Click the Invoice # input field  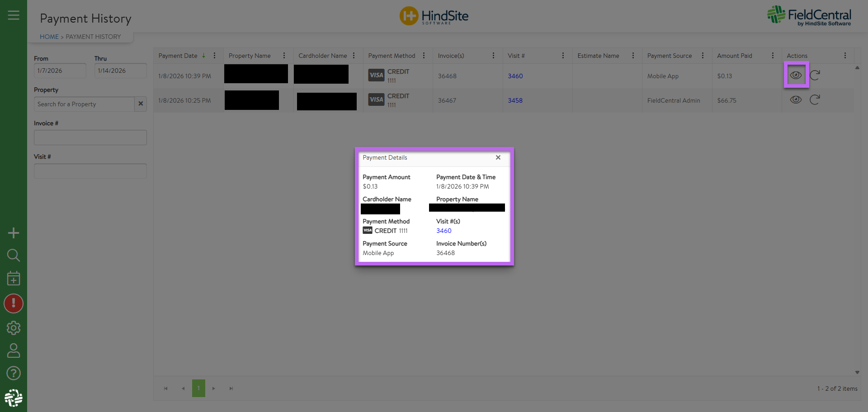[x=90, y=137]
